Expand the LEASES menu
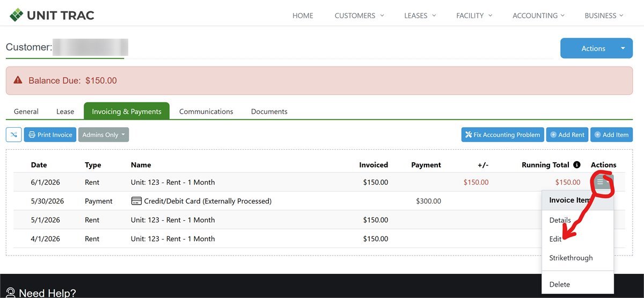The height and width of the screenshot is (298, 644). tap(420, 16)
